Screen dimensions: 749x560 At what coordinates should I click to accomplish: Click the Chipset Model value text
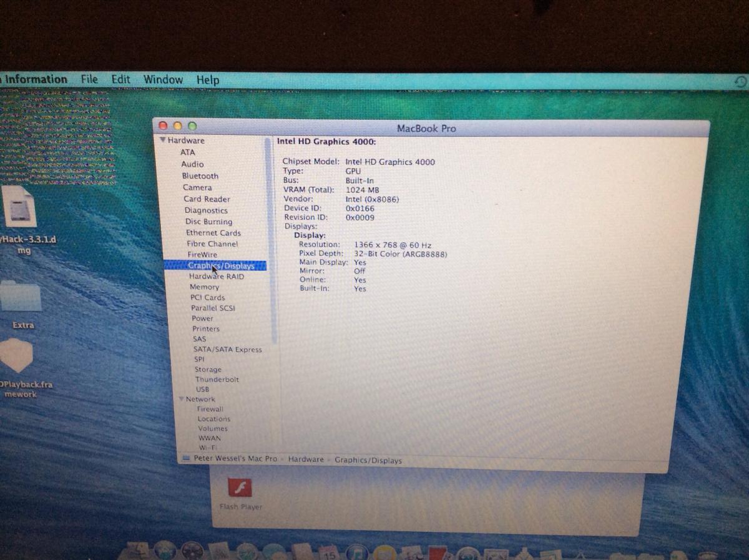pyautogui.click(x=390, y=162)
